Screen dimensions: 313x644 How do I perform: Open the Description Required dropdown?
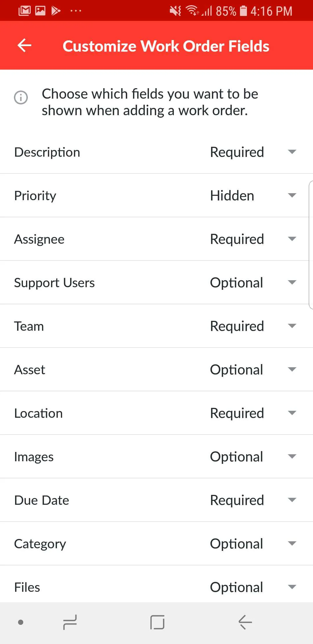point(292,152)
